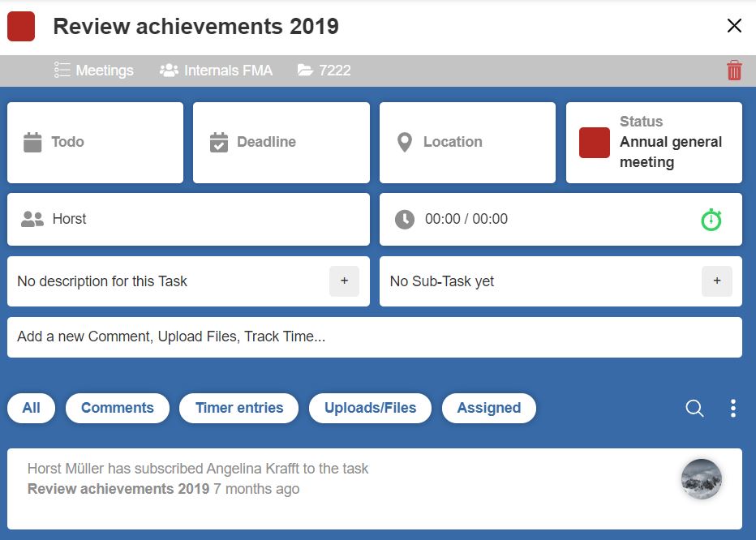756x540 pixels.
Task: Open the folder labelled 7222
Action: 324,71
